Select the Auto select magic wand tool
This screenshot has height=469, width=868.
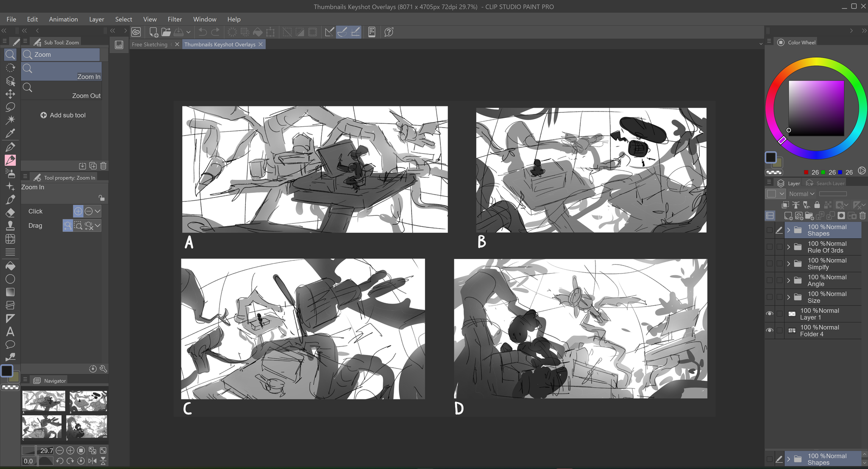coord(10,120)
